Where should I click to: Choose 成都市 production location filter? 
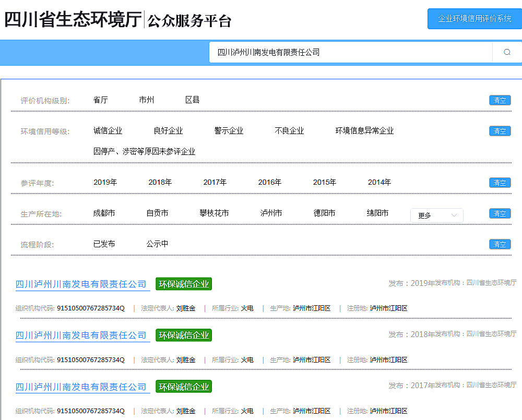[104, 213]
